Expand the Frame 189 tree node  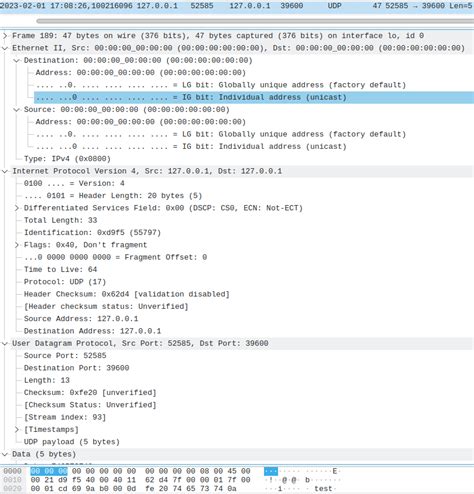click(5, 36)
